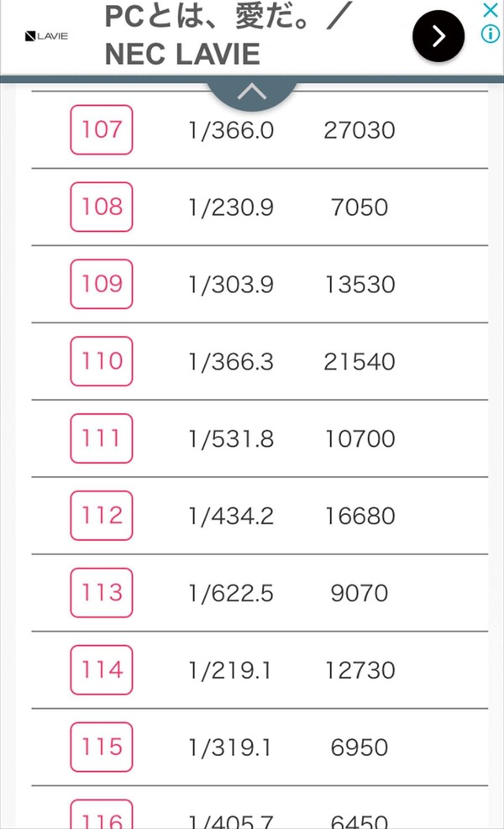Tap the ad's black arrow button
The image size is (504, 829).
tap(438, 36)
